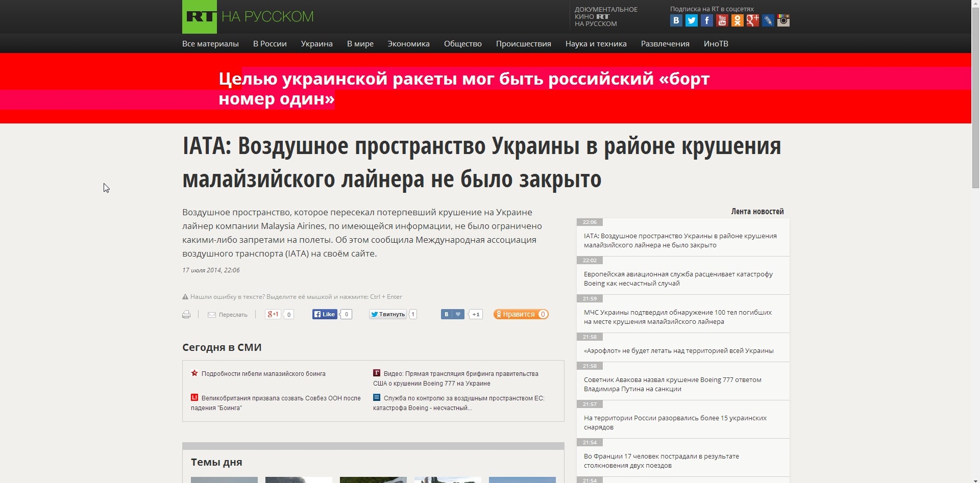
Task: Click the orange Нравится Odnoklassniki button
Action: click(x=521, y=314)
